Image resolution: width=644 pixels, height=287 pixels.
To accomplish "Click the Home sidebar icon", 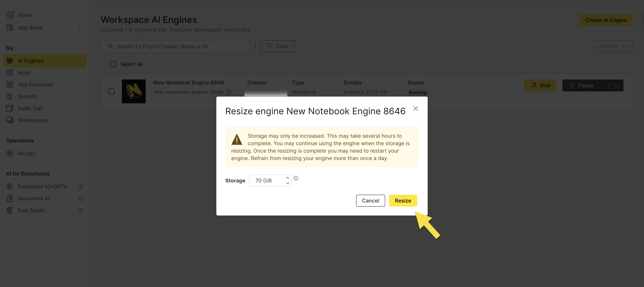I will [x=10, y=15].
